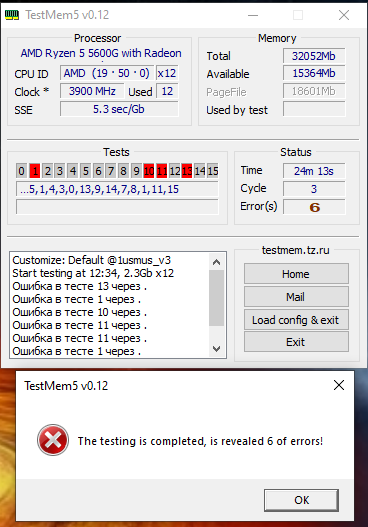The height and width of the screenshot is (527, 368).
Task: Click the empty progress bar under tests
Action: (x=117, y=207)
